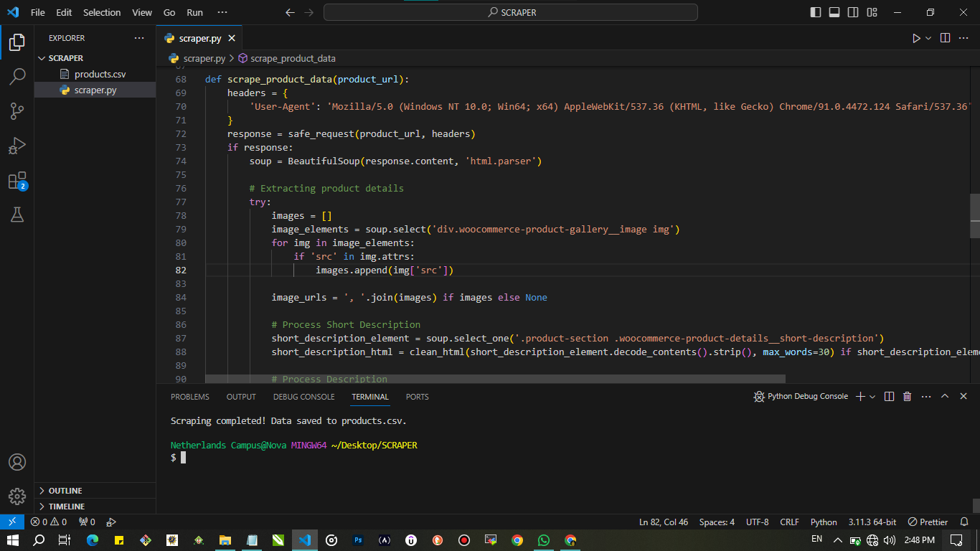
Task: Open the notifications bell in status bar
Action: pos(965,522)
